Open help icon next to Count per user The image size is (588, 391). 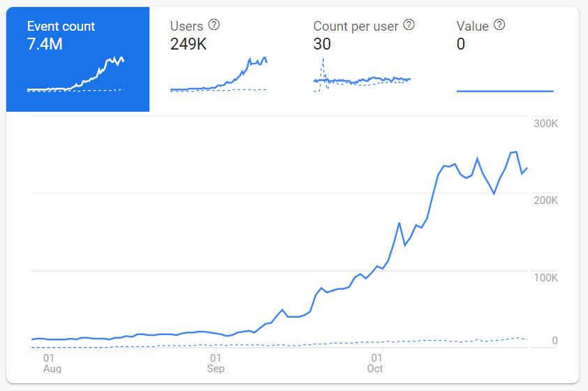409,25
